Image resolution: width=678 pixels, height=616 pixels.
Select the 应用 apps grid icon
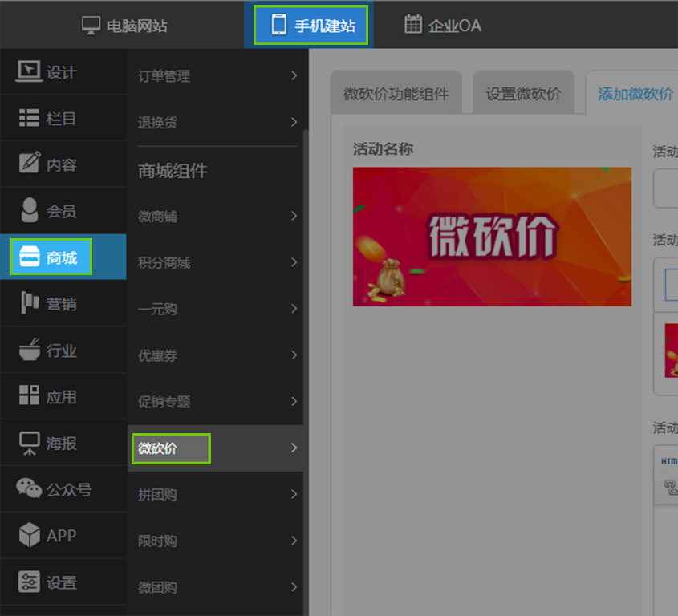click(x=29, y=396)
